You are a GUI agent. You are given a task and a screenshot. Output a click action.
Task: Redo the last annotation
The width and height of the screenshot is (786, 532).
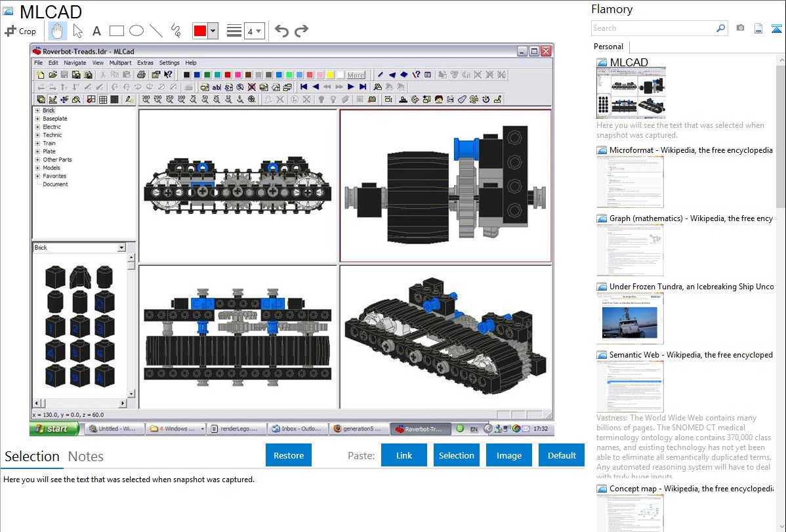(301, 31)
